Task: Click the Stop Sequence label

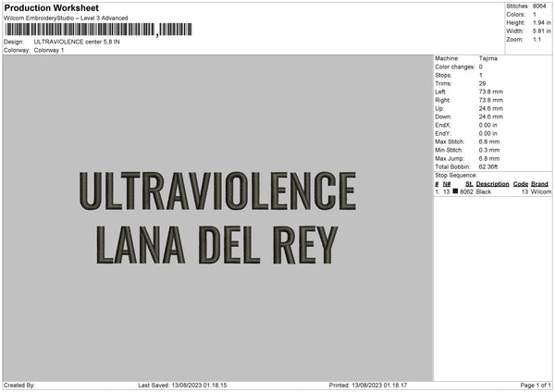Action: coord(456,176)
